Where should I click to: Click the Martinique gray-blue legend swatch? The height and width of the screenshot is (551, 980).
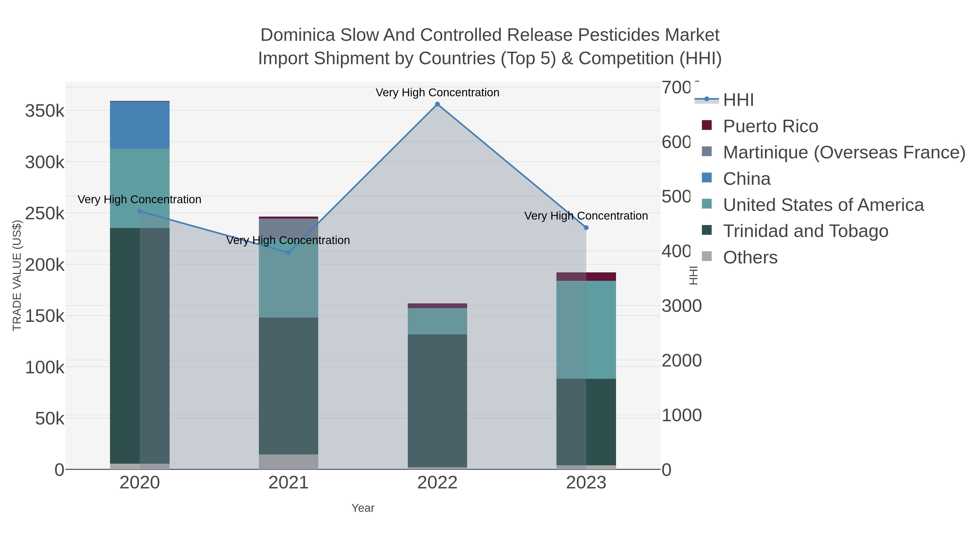(706, 151)
